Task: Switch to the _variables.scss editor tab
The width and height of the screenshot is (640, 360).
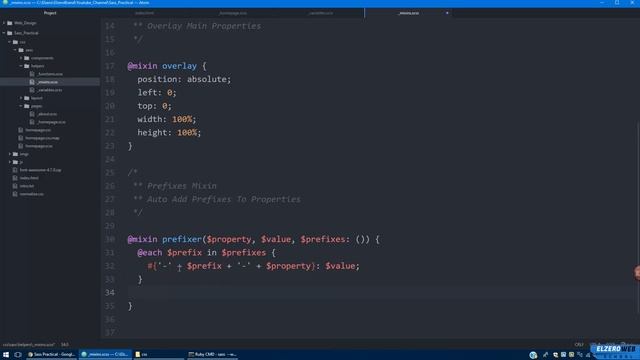Action: pos(320,13)
